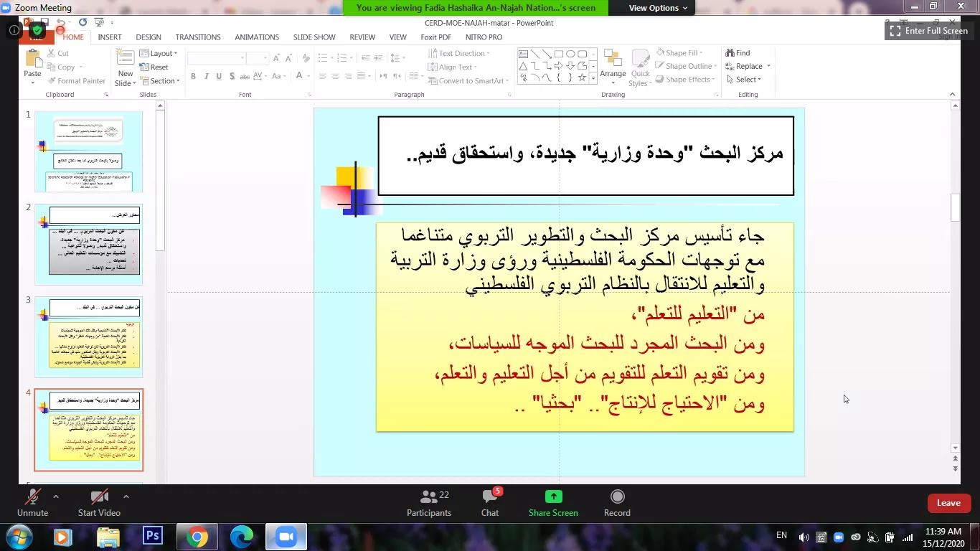This screenshot has height=551, width=980.
Task: Switch to the INSERT ribbon tab
Action: click(x=110, y=37)
